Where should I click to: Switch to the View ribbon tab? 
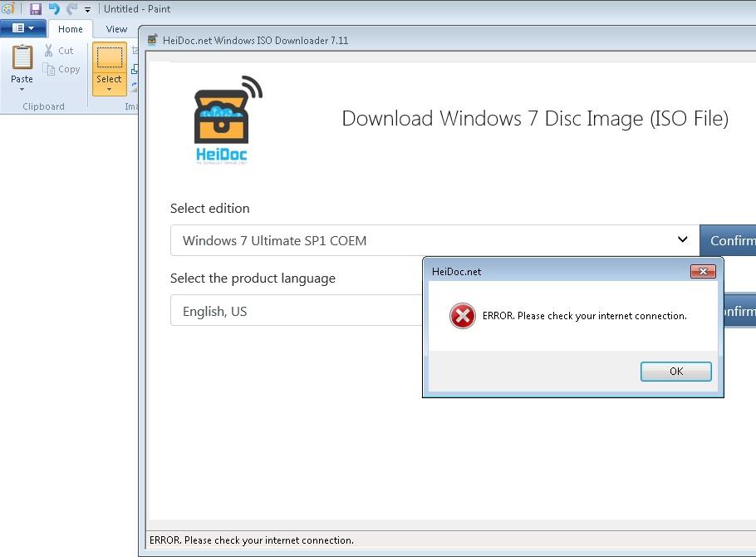tap(116, 29)
